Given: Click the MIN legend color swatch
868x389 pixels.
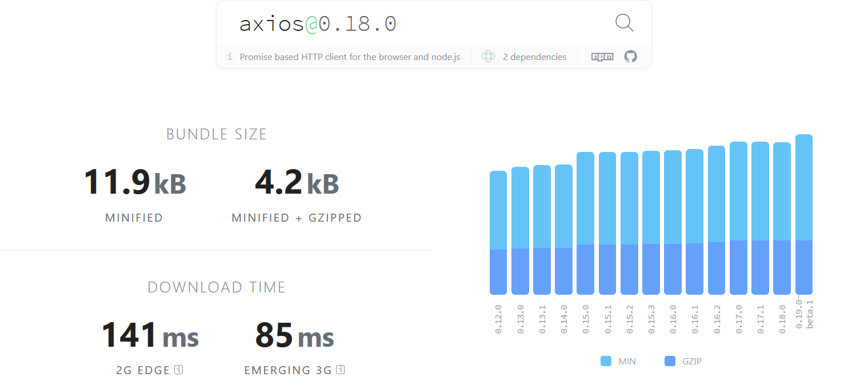Looking at the screenshot, I should pyautogui.click(x=606, y=361).
